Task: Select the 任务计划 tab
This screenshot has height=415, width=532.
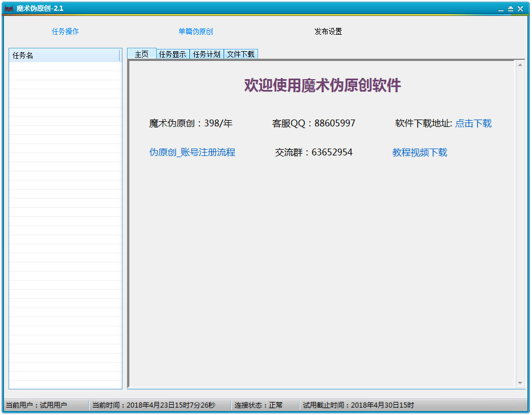Action: (x=206, y=55)
